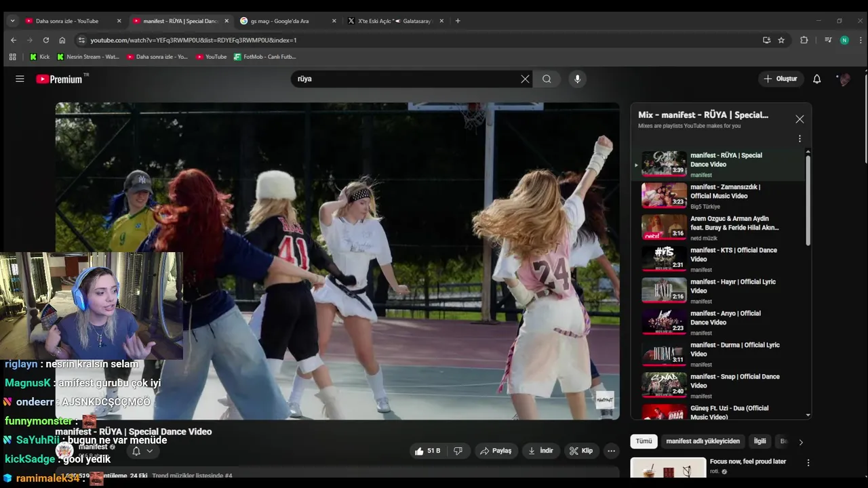868x488 pixels.
Task: Open site info icon left of URL
Action: [x=81, y=40]
